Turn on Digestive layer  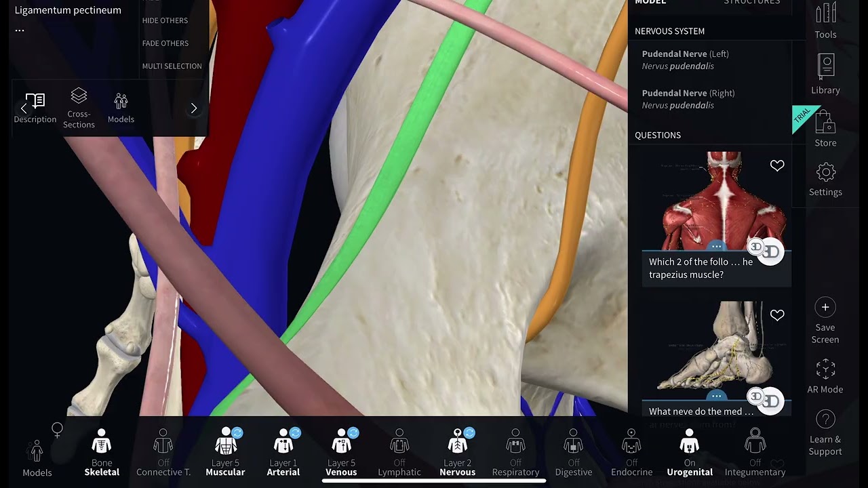[574, 452]
